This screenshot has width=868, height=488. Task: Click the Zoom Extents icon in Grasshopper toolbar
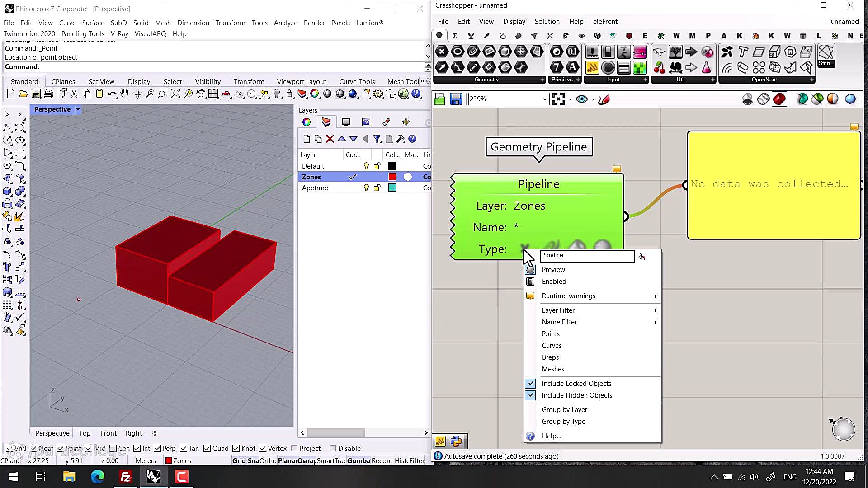pos(558,99)
